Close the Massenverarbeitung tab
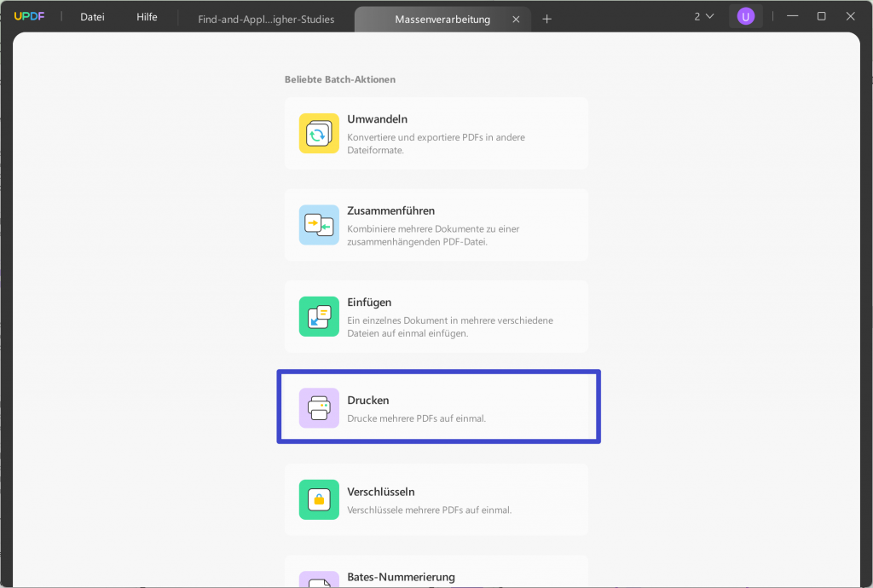Viewport: 873px width, 588px height. click(x=516, y=20)
